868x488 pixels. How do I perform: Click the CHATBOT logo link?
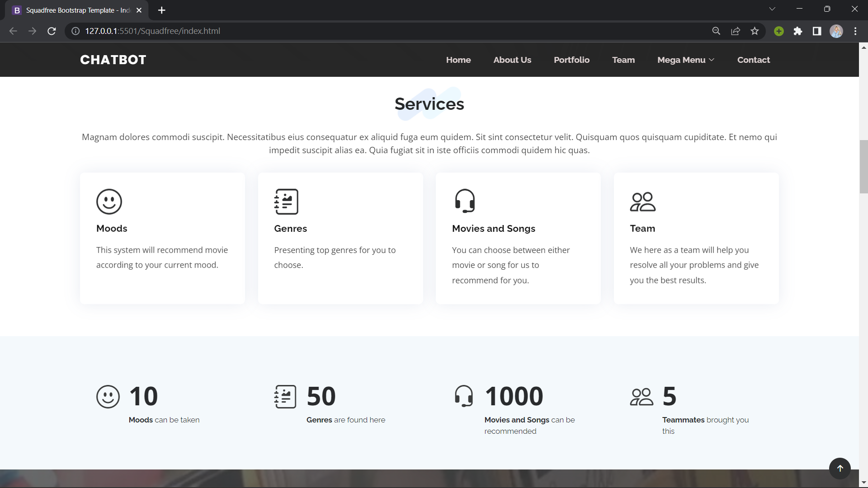tap(113, 60)
